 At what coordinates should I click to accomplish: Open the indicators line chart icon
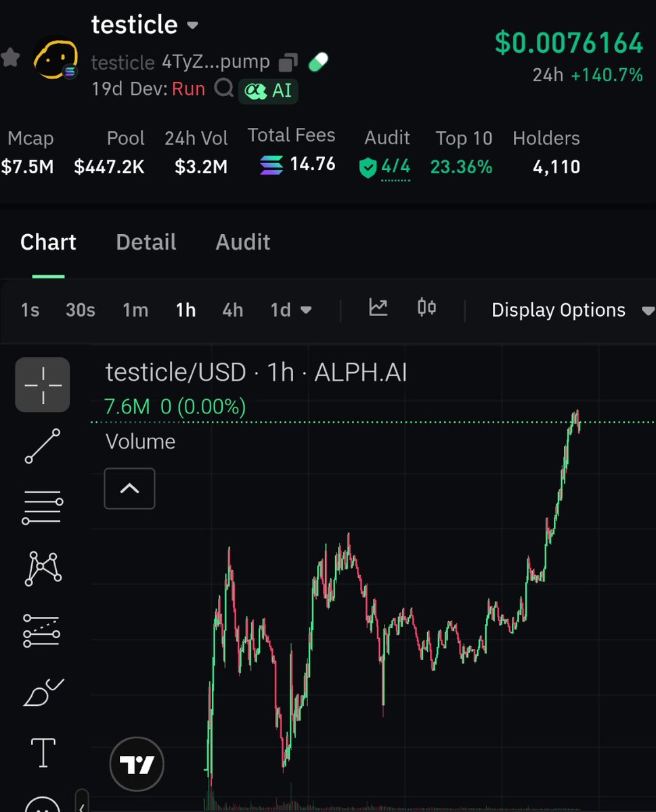(x=378, y=308)
